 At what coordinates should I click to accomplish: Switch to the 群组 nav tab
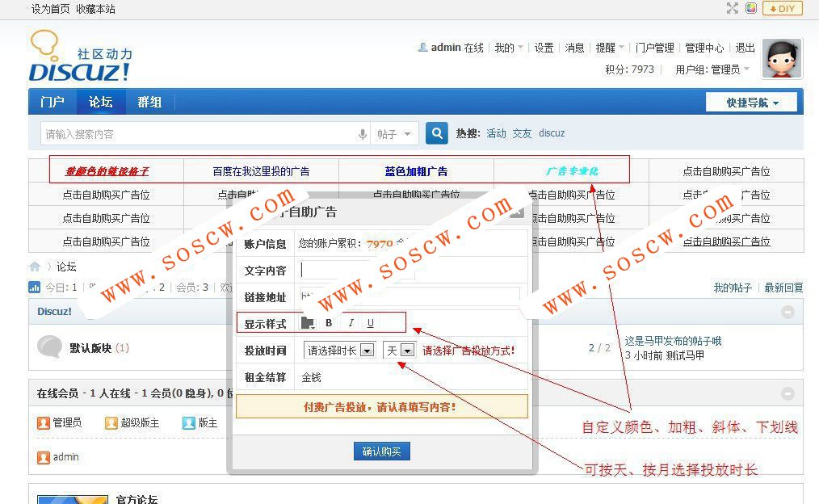click(x=149, y=102)
